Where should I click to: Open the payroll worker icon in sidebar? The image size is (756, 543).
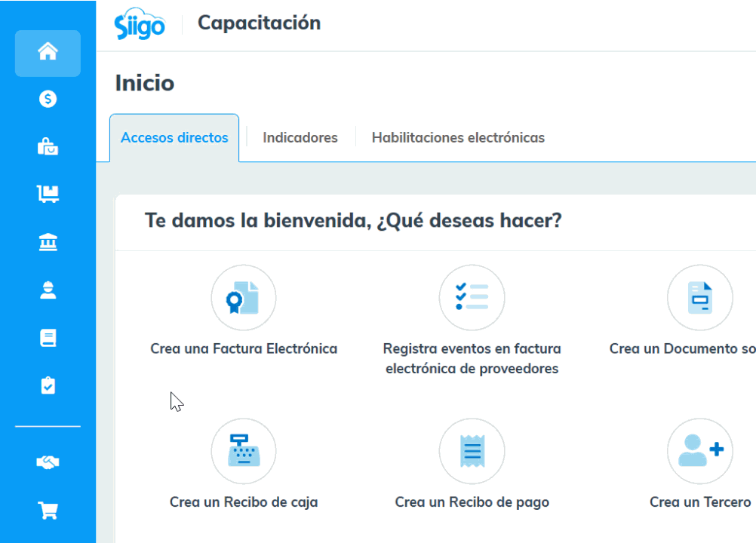pyautogui.click(x=48, y=290)
